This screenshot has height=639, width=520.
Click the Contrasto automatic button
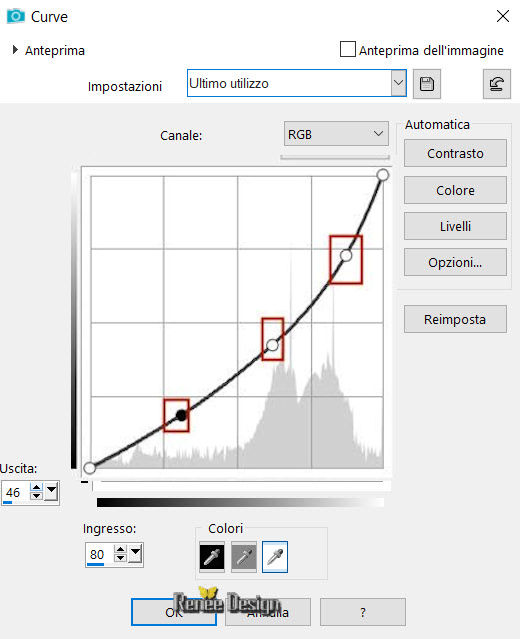point(455,153)
